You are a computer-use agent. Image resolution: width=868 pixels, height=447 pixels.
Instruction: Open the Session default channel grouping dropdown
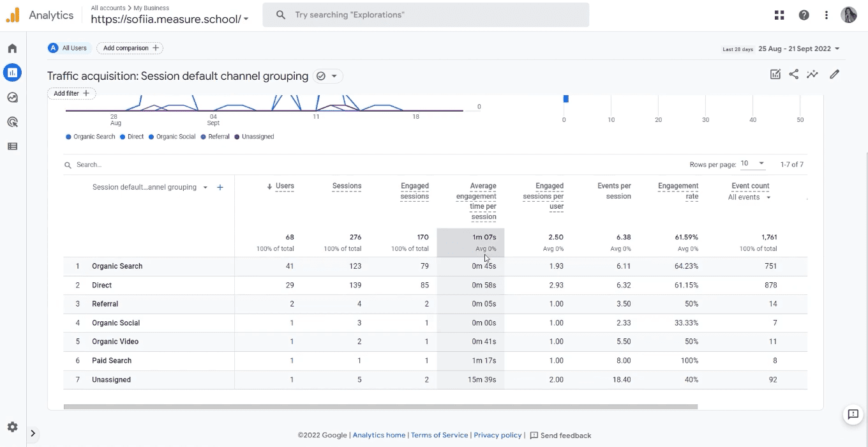[205, 187]
